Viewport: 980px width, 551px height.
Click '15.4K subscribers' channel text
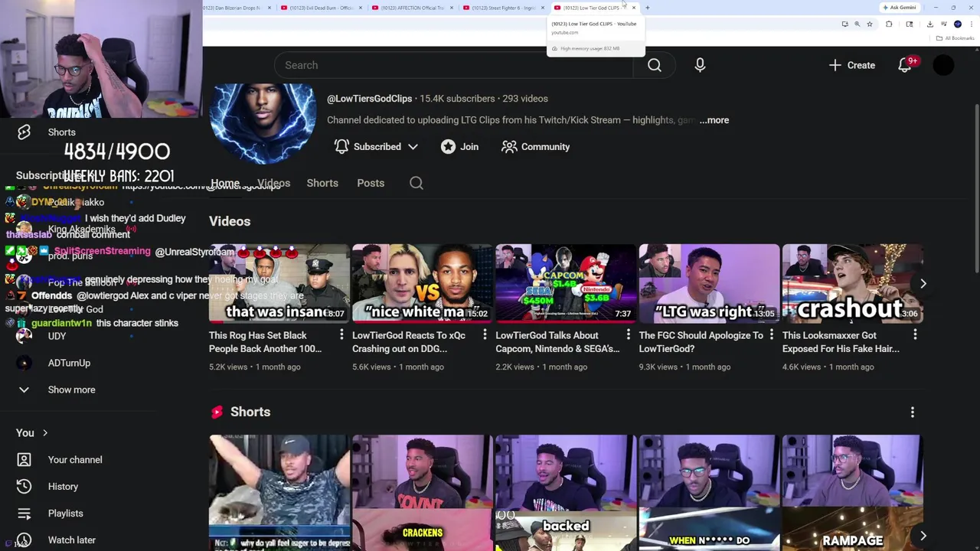457,99
